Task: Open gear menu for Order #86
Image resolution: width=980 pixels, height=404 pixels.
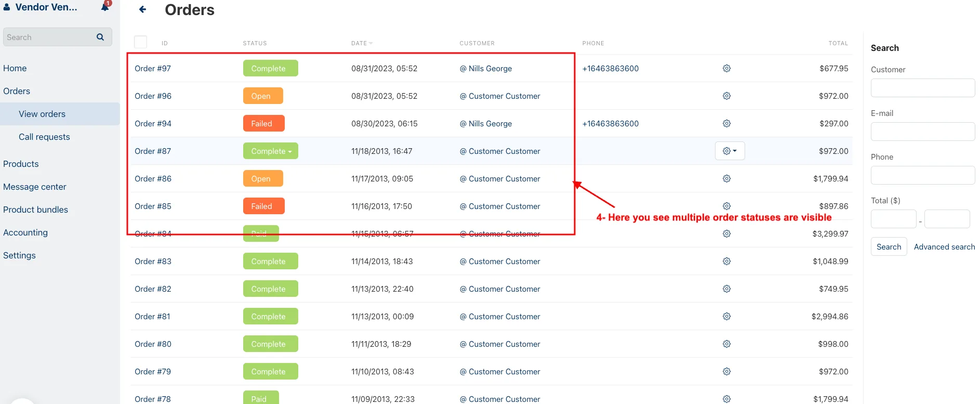Action: tap(726, 178)
